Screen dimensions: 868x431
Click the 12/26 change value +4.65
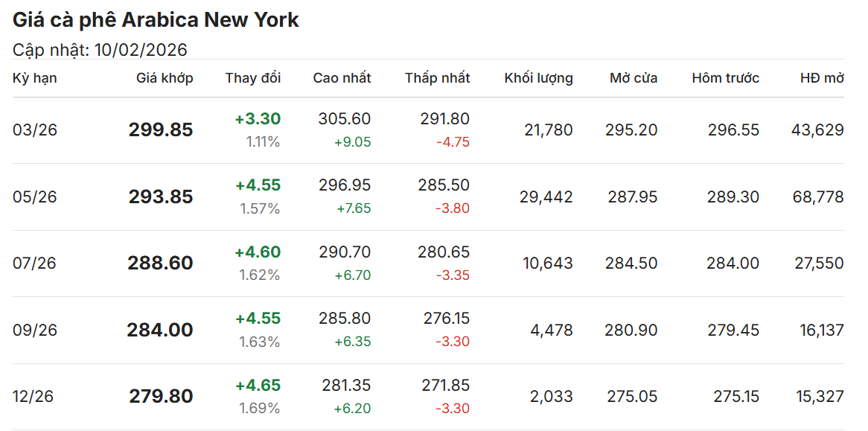pos(258,386)
